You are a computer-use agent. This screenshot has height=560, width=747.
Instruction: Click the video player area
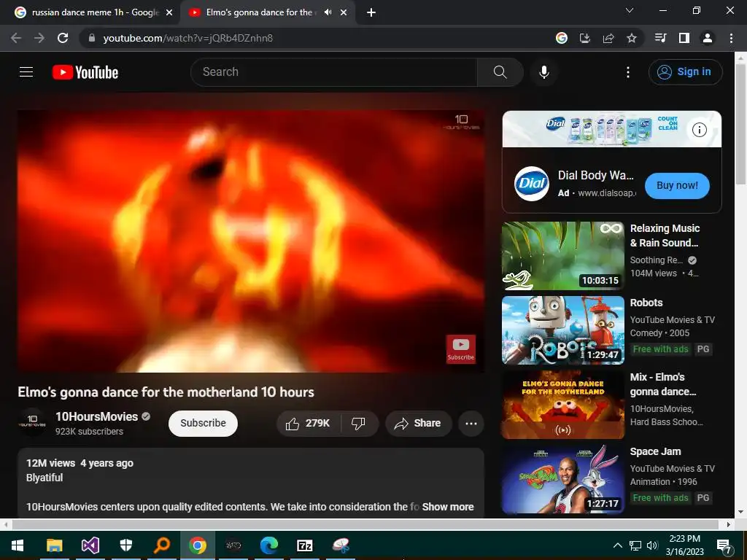click(251, 241)
